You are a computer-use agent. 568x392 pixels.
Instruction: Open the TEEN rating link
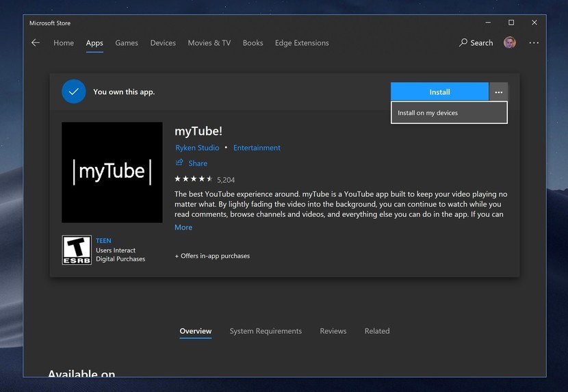[103, 241]
